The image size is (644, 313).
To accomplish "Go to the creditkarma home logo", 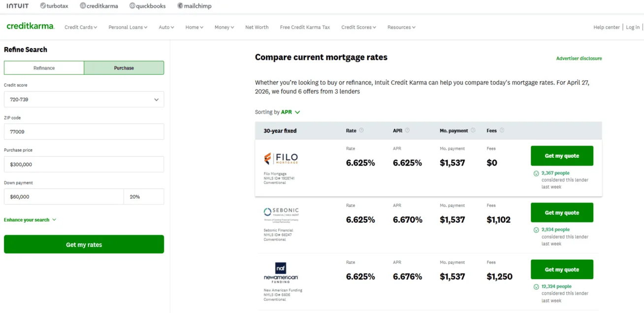I will tap(30, 26).
